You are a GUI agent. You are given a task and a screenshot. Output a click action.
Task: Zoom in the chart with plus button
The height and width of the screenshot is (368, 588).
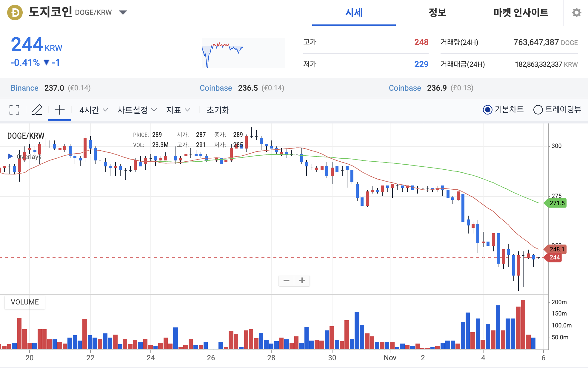(x=302, y=280)
